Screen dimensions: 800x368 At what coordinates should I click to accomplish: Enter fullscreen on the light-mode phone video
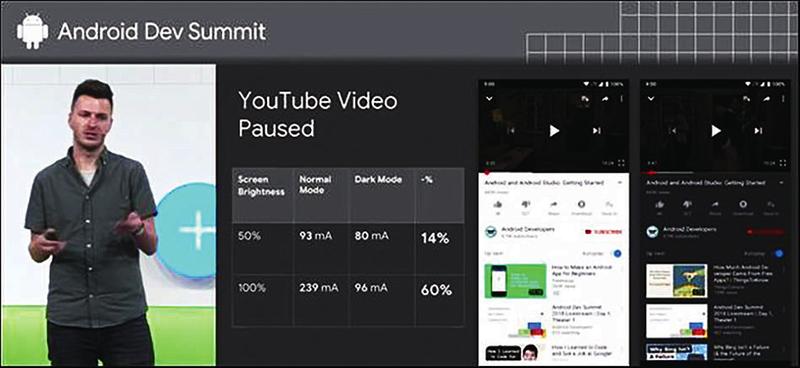click(x=621, y=163)
